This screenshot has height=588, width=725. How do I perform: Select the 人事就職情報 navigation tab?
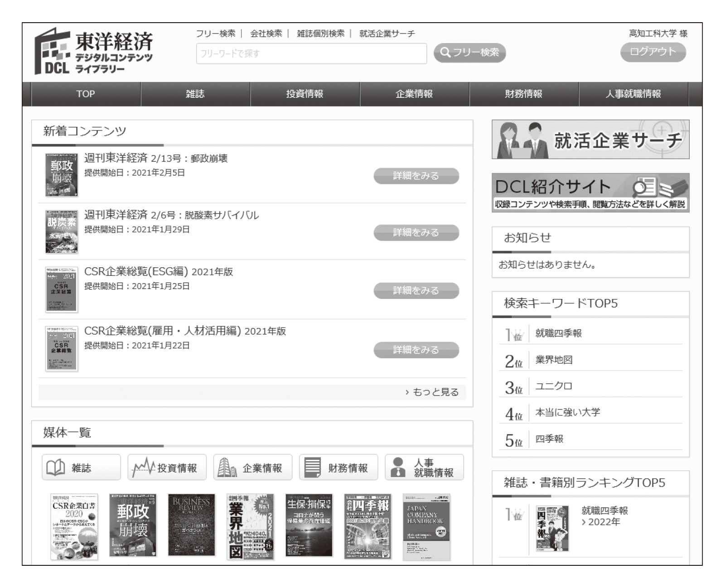click(x=633, y=94)
